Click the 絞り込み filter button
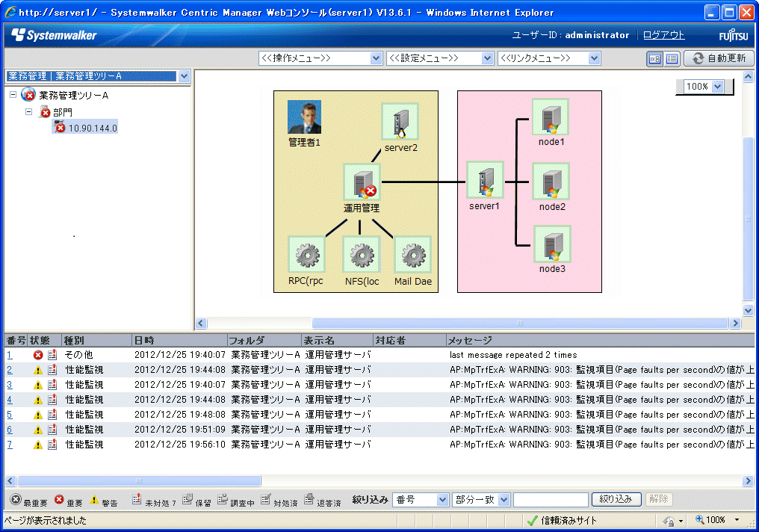This screenshot has width=759, height=532. (x=616, y=499)
